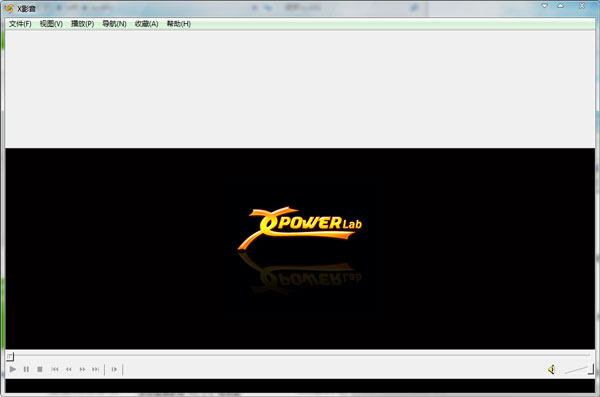The image size is (600, 397).
Task: Open the 收藏(A) menu
Action: click(x=146, y=24)
